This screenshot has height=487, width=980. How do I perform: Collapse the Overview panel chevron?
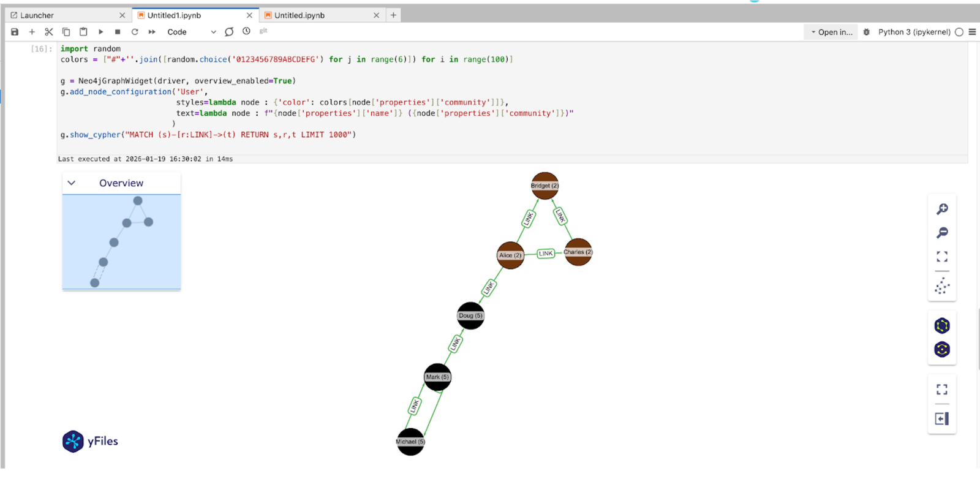point(71,183)
